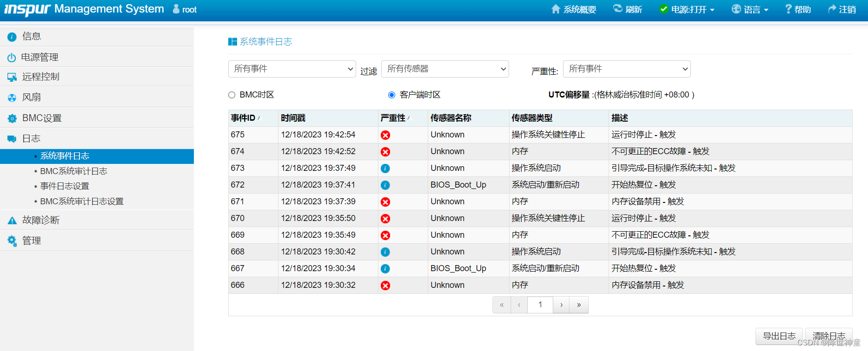Image resolution: width=868 pixels, height=351 pixels.
Task: Select BMC系统审计日志设置 submenu item
Action: (82, 201)
